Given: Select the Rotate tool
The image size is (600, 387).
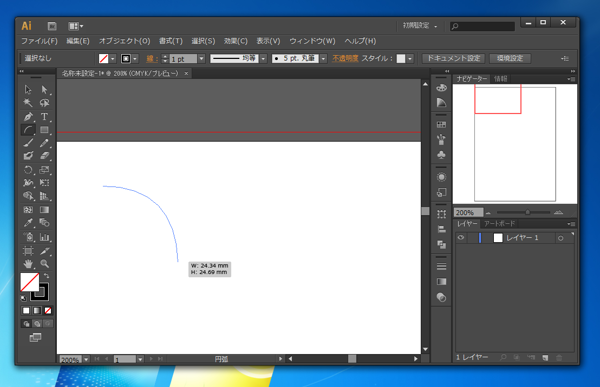Looking at the screenshot, I should (x=28, y=170).
